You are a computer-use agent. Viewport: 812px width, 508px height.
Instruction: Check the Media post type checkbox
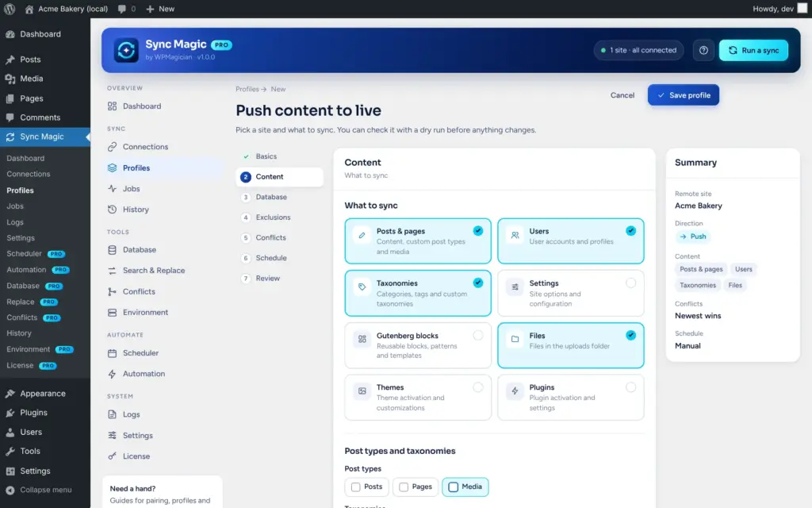point(453,487)
